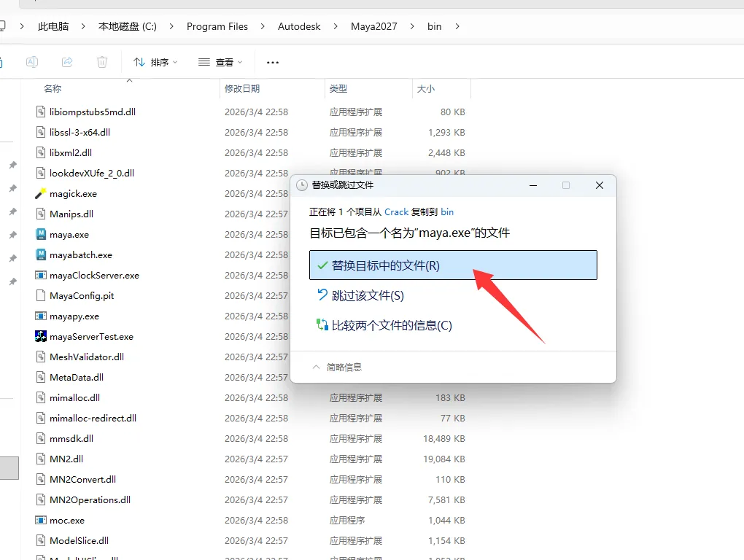The height and width of the screenshot is (560, 744).
Task: Click the mayaClockServer.exe icon
Action: [x=41, y=275]
